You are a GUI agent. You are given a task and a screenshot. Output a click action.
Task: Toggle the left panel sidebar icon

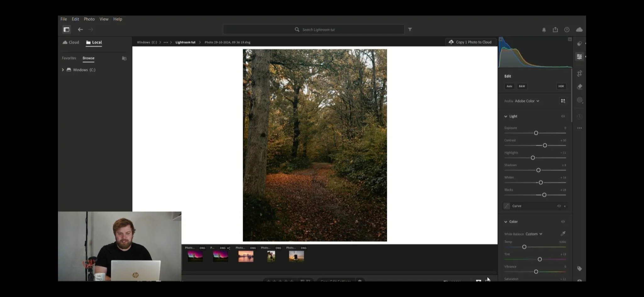[x=66, y=30]
